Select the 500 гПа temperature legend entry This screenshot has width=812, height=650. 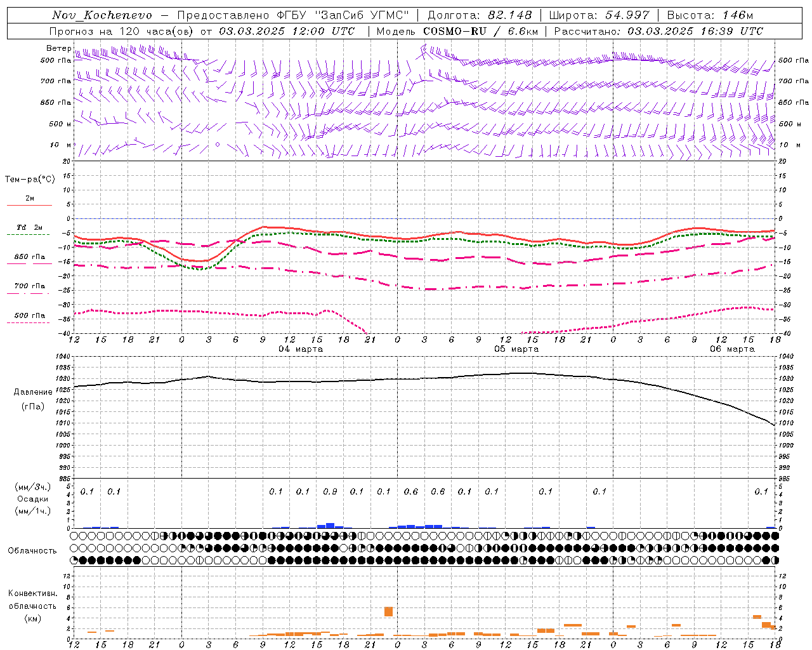29,315
